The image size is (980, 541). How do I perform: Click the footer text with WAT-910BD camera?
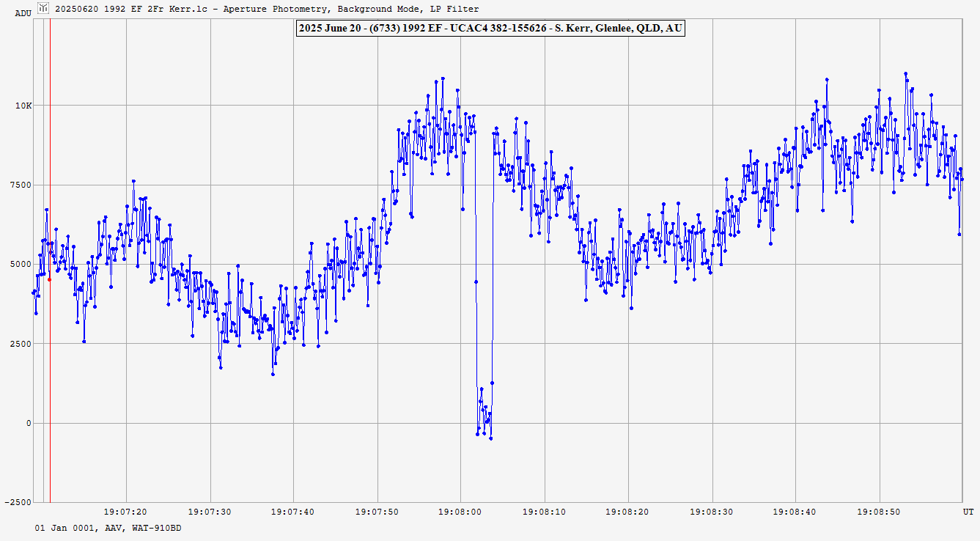108,528
